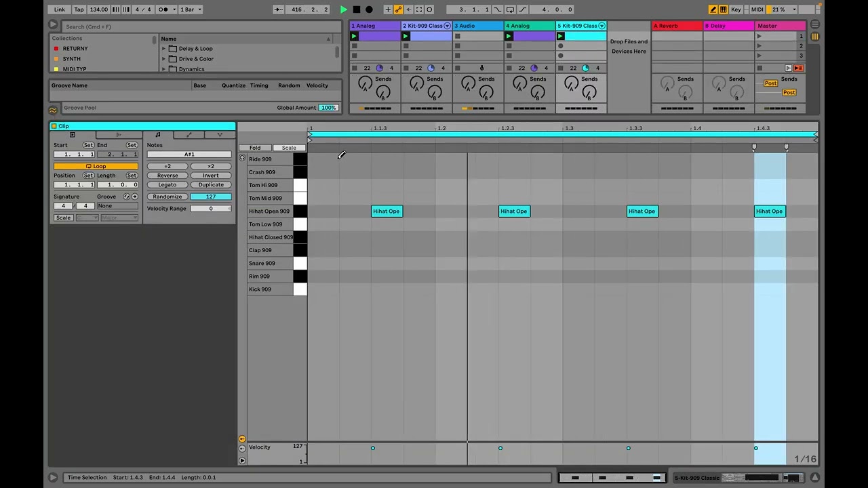
Task: Select the A Reverb return track header
Action: (x=677, y=26)
